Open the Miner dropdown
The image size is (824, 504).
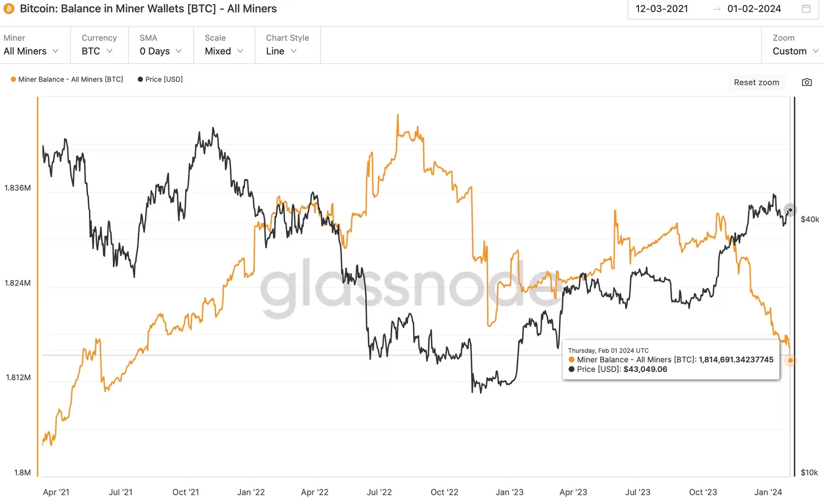click(30, 51)
